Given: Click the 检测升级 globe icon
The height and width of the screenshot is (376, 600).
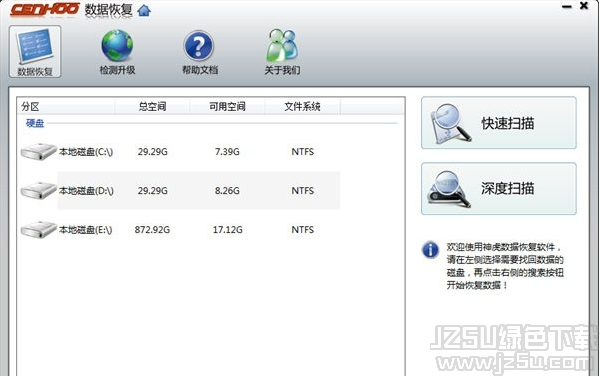Looking at the screenshot, I should pyautogui.click(x=117, y=46).
